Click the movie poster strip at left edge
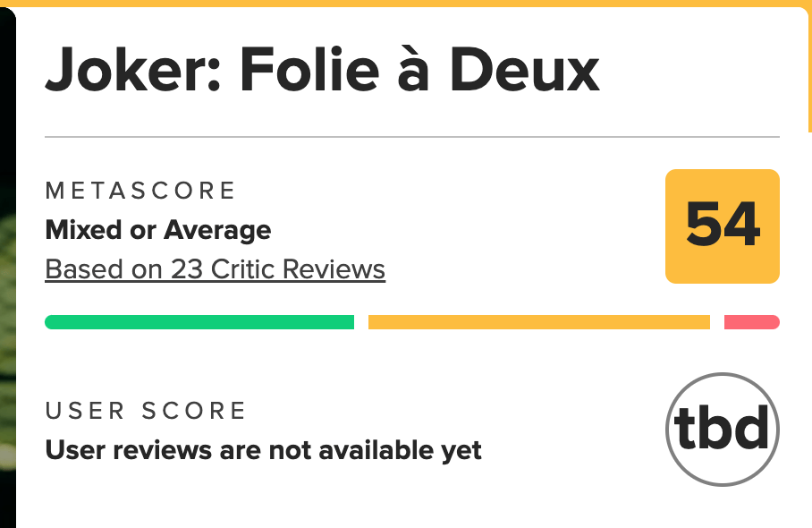 7,268
